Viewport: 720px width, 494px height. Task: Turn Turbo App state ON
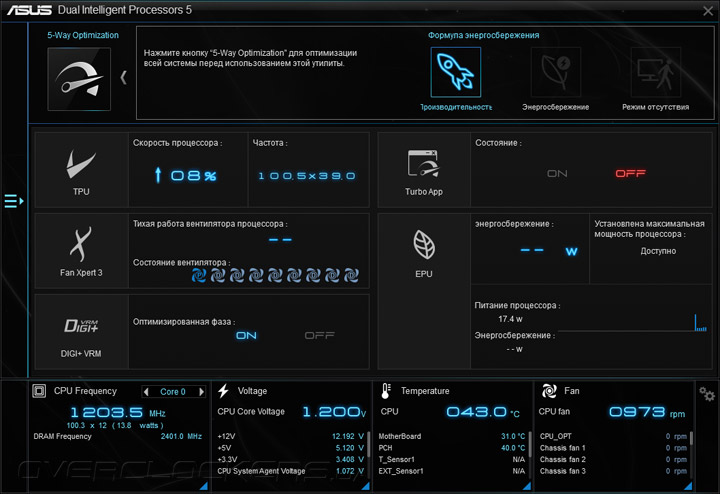click(x=557, y=174)
